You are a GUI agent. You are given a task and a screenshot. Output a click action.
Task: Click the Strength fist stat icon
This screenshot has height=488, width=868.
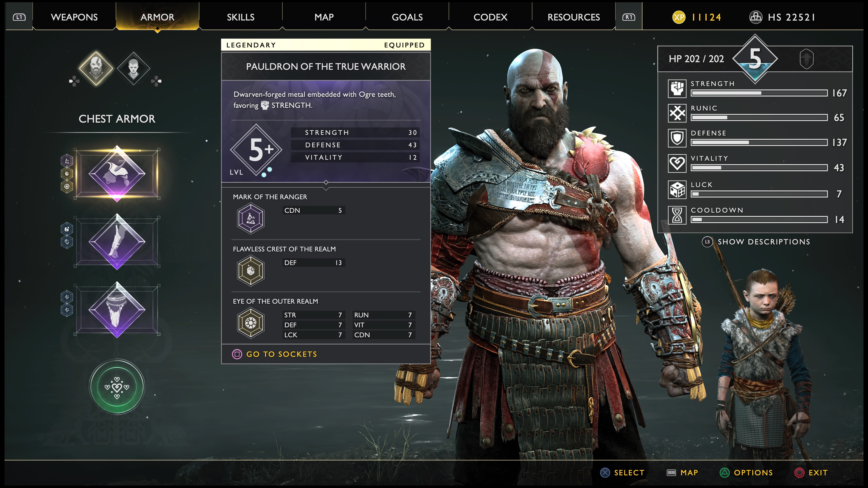coord(677,89)
